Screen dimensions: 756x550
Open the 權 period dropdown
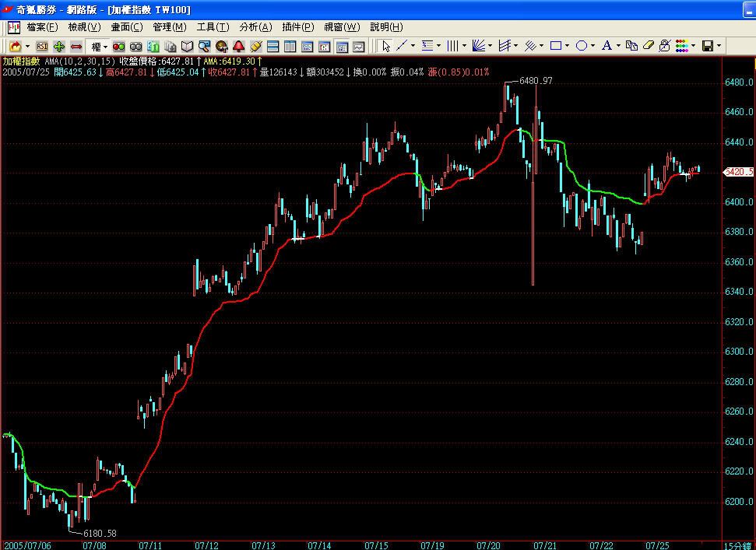pyautogui.click(x=99, y=46)
